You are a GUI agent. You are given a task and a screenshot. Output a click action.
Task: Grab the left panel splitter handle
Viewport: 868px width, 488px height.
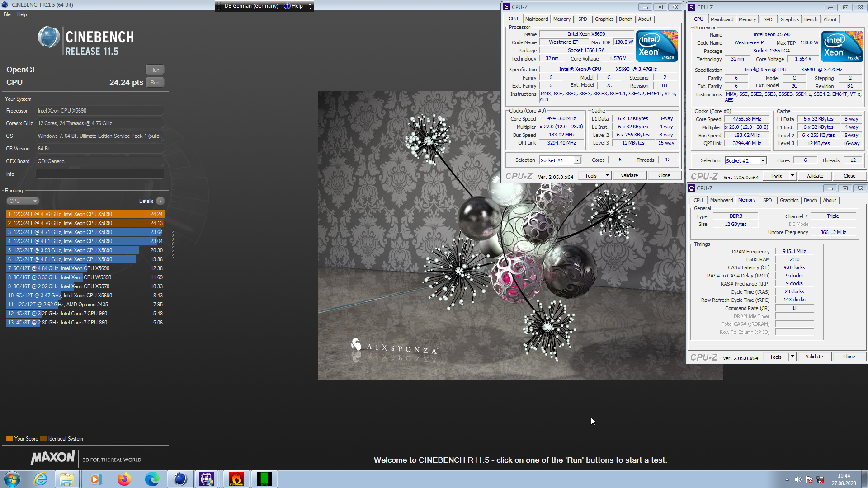(x=173, y=244)
